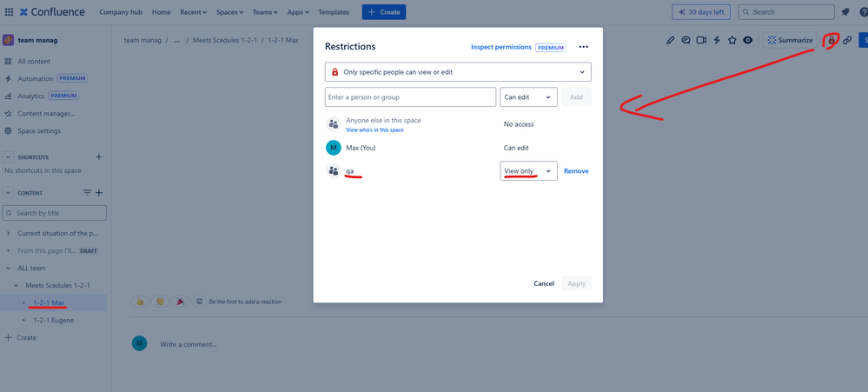868x392 pixels.
Task: Open the app switcher grid icon
Action: pos(9,11)
